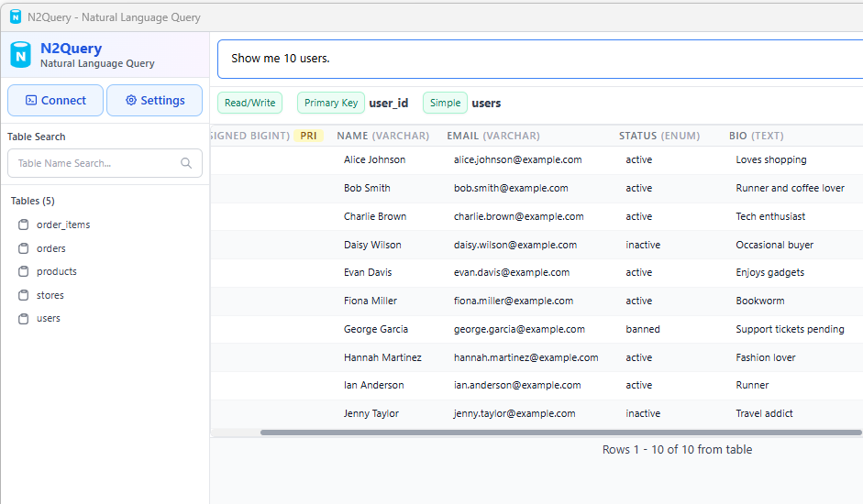Viewport: 863px width, 504px height.
Task: Click the PRI tag in column header
Action: [308, 136]
